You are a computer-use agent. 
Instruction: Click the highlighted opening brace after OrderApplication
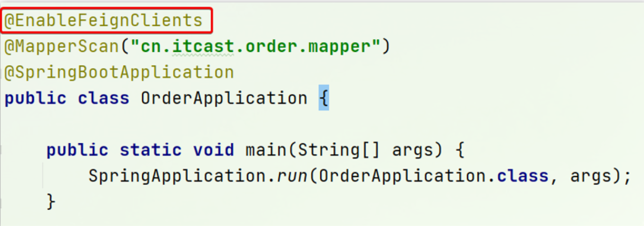[324, 98]
